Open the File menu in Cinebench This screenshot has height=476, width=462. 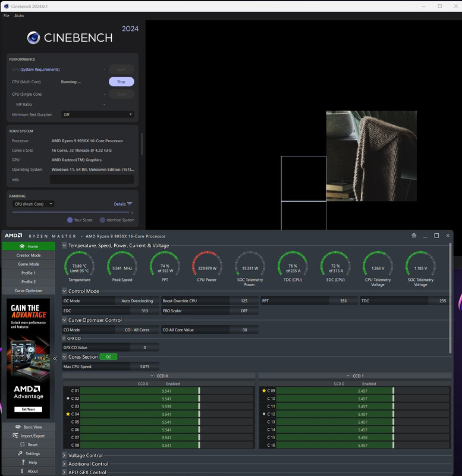7,16
